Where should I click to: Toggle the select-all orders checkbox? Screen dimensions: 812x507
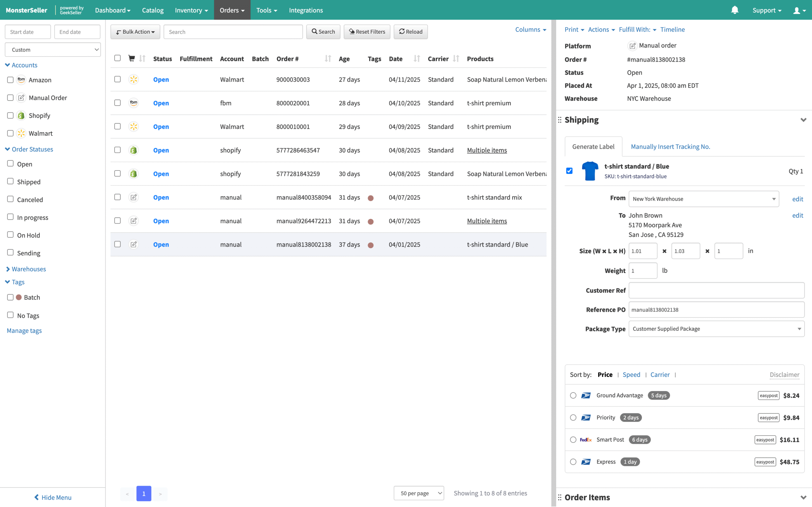(x=117, y=58)
